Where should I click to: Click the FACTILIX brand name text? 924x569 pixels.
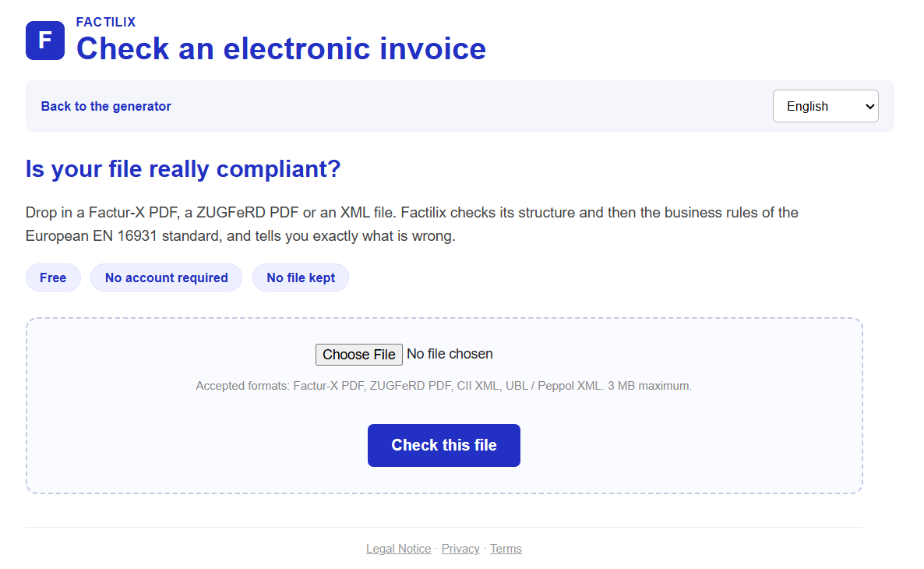(x=106, y=22)
